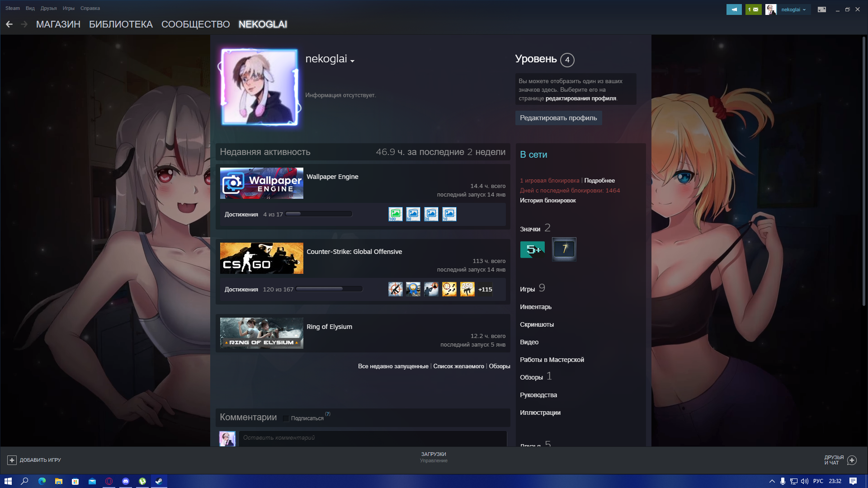Open Friends and Chat plus icon
868x488 pixels.
click(x=852, y=460)
